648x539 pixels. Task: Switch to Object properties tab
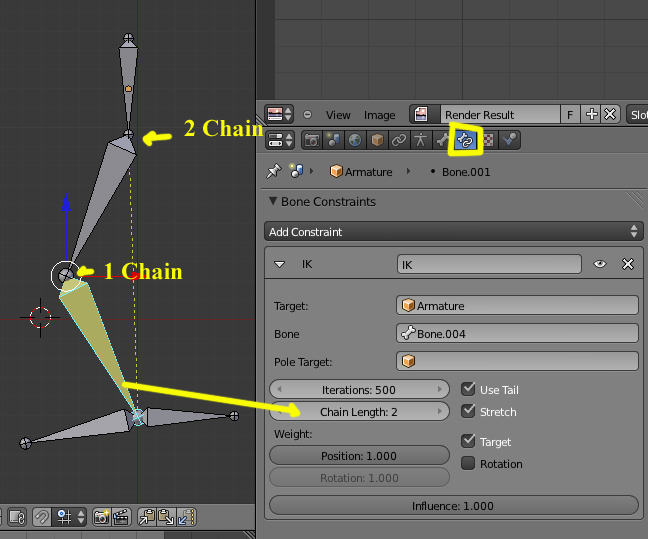click(376, 140)
